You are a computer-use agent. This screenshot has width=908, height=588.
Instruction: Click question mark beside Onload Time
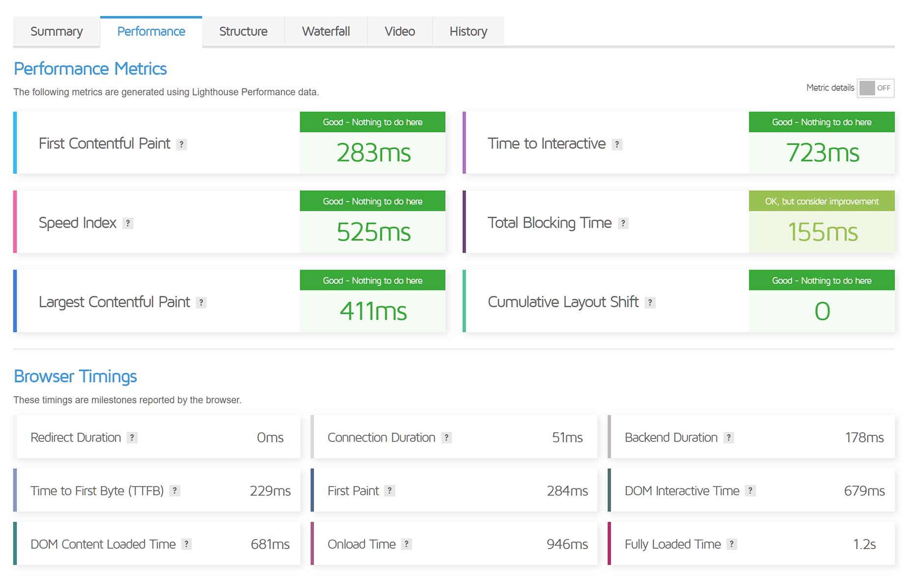coord(406,544)
